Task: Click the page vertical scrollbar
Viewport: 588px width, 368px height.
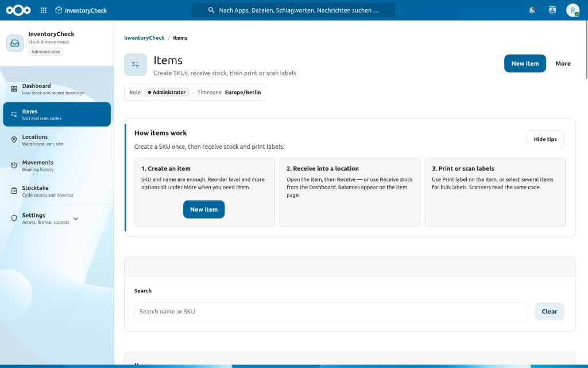Action: click(x=586, y=49)
